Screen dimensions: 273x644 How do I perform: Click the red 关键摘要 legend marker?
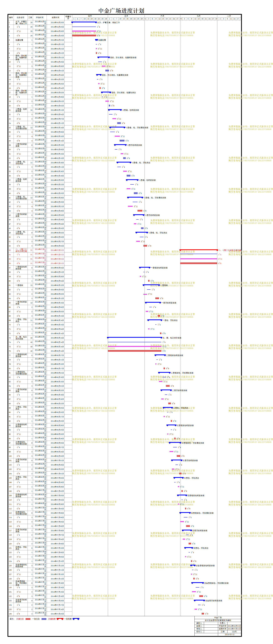60,619
